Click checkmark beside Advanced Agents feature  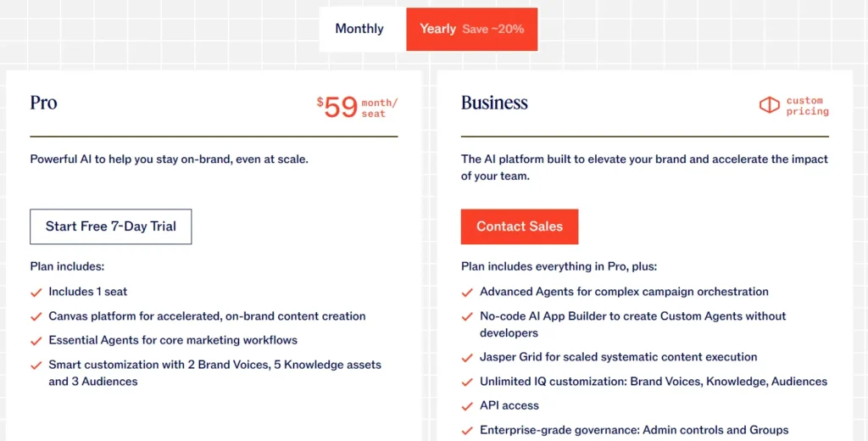coord(467,293)
